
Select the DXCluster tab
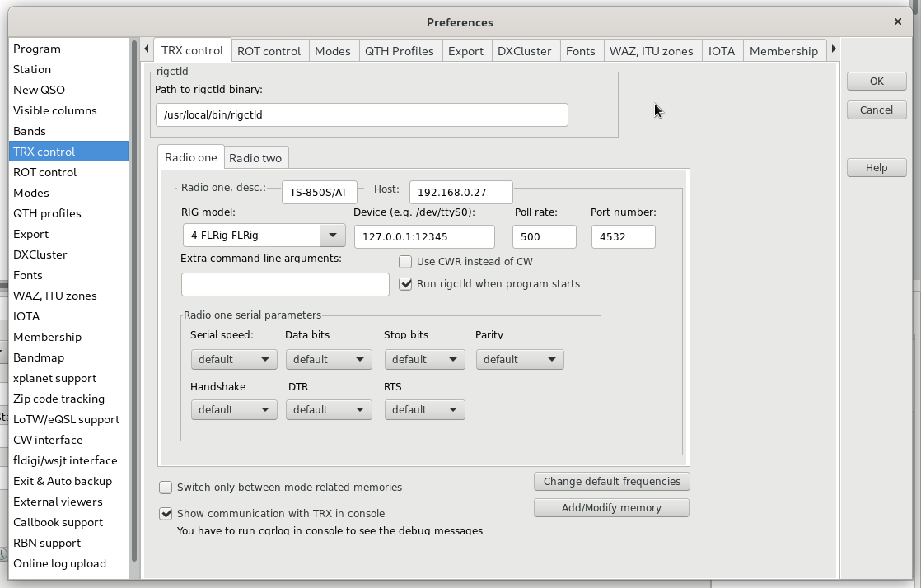point(524,51)
